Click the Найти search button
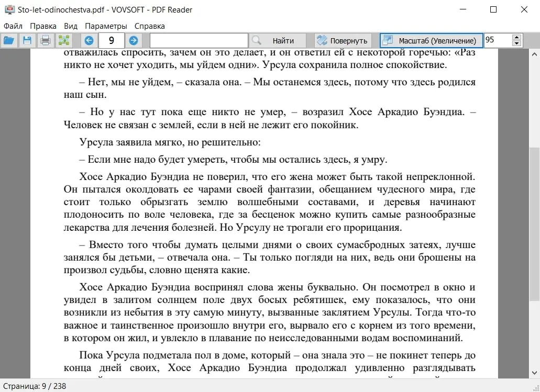Image resolution: width=540 pixels, height=392 pixels. tap(278, 41)
